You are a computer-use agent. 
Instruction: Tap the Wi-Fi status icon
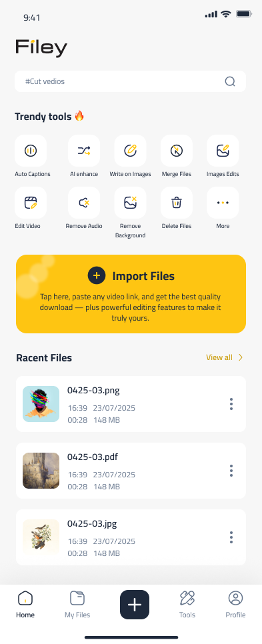[226, 14]
